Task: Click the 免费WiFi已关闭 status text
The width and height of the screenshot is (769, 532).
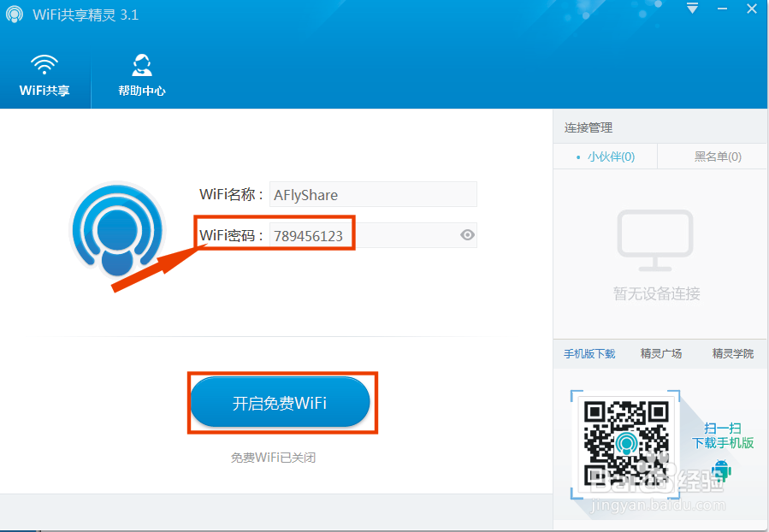Action: 273,458
